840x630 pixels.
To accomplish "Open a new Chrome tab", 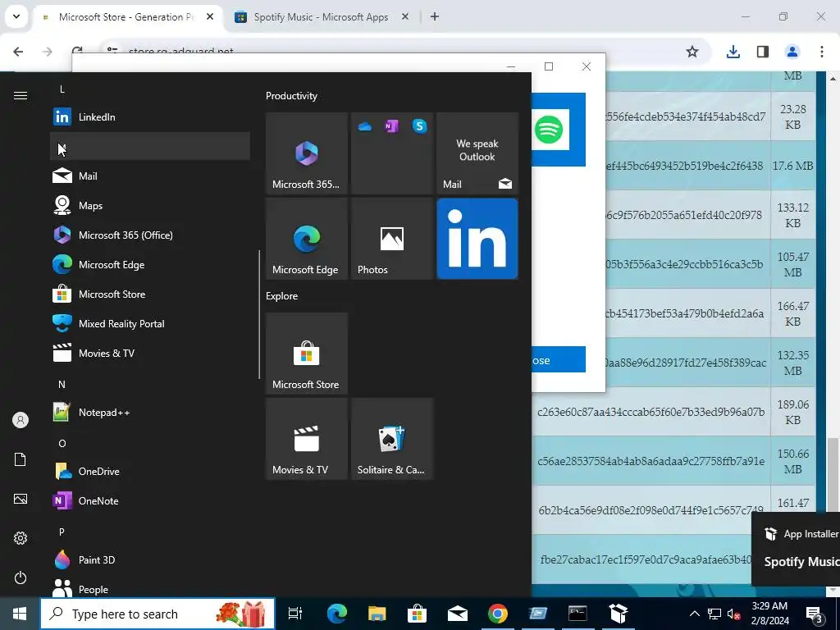I will [x=435, y=17].
